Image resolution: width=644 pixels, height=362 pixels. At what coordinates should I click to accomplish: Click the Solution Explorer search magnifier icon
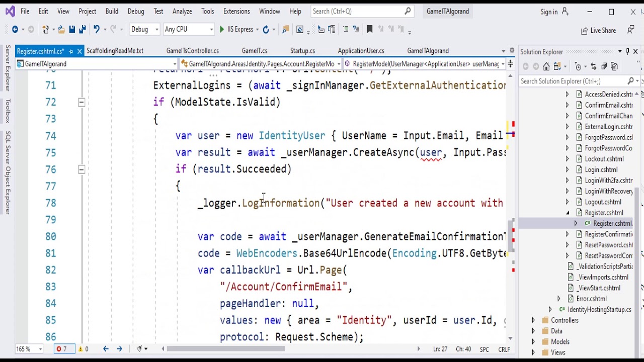631,81
